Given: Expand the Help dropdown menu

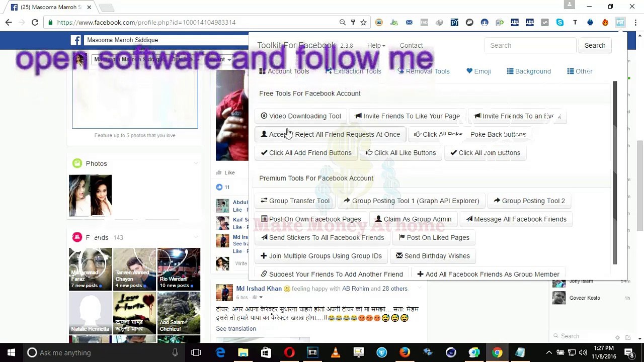Looking at the screenshot, I should [x=376, y=45].
